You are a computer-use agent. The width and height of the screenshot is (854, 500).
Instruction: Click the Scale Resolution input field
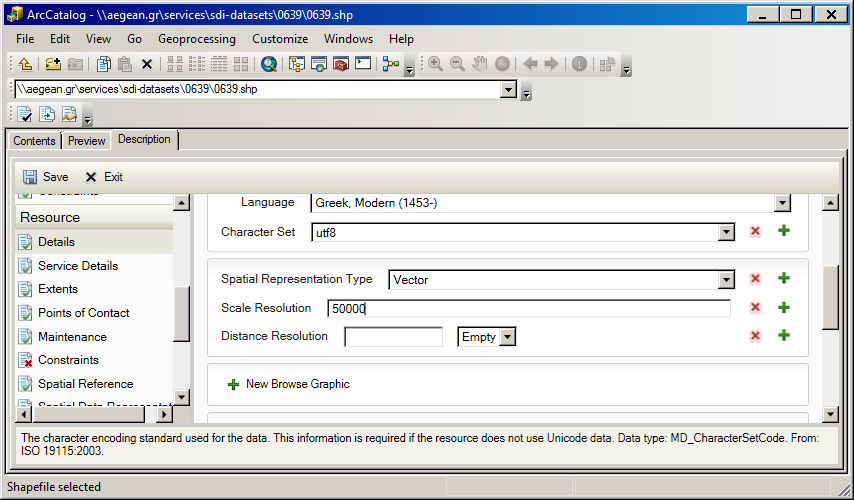(x=529, y=309)
